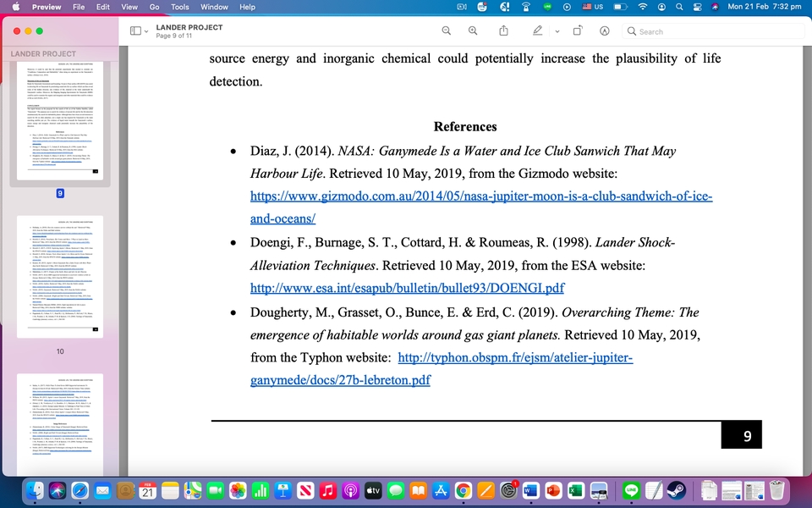
Task: Open LINE app from the Dock
Action: pos(631,490)
